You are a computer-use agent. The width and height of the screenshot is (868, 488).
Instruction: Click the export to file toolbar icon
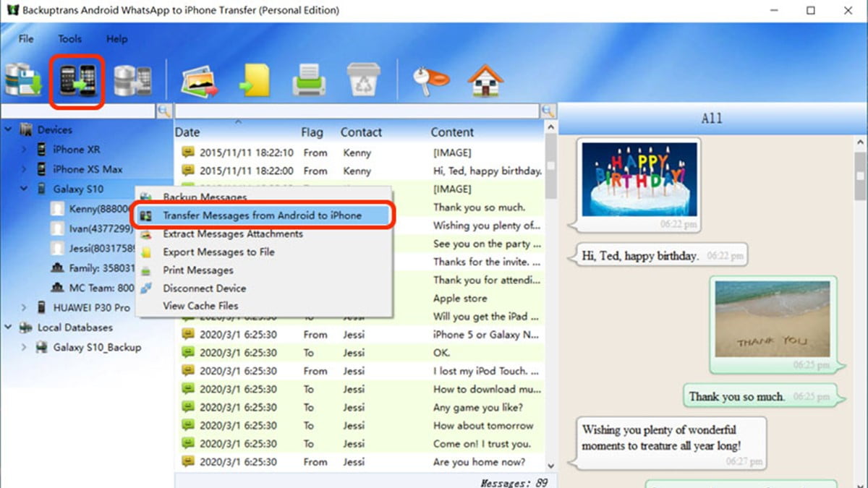(254, 80)
